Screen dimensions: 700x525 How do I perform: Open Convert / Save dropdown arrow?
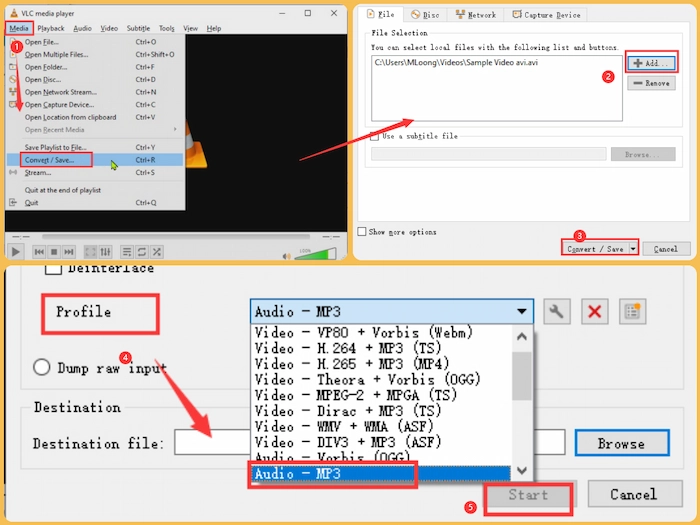[633, 249]
